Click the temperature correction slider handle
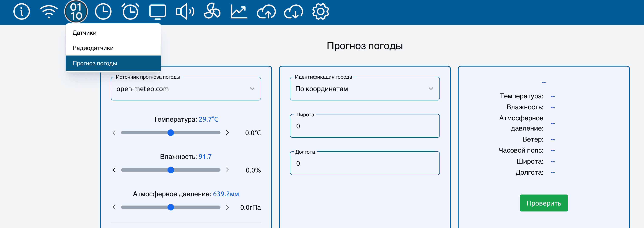Image resolution: width=644 pixels, height=228 pixels. [x=171, y=133]
